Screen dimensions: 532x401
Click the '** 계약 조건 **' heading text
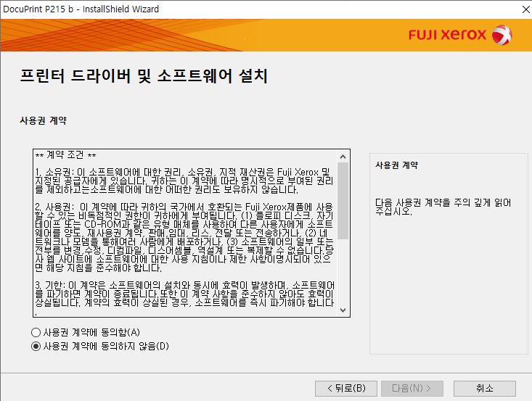click(x=66, y=155)
